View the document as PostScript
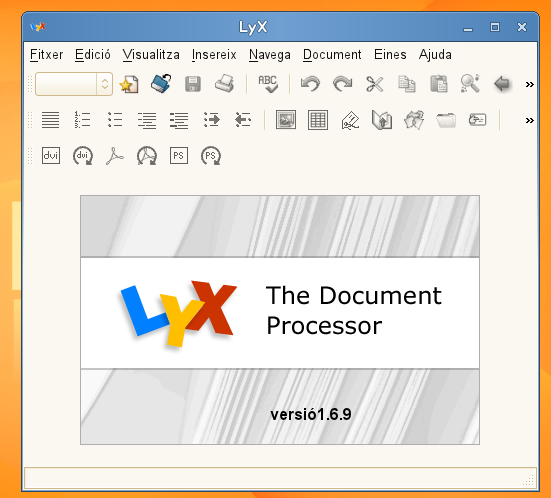The width and height of the screenshot is (551, 498). (x=179, y=155)
